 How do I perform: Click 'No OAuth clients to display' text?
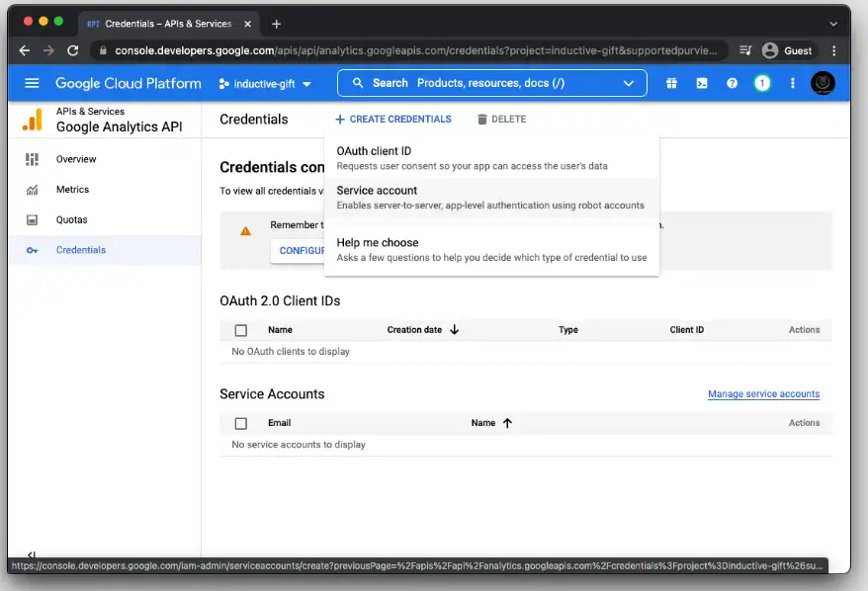pyautogui.click(x=291, y=352)
